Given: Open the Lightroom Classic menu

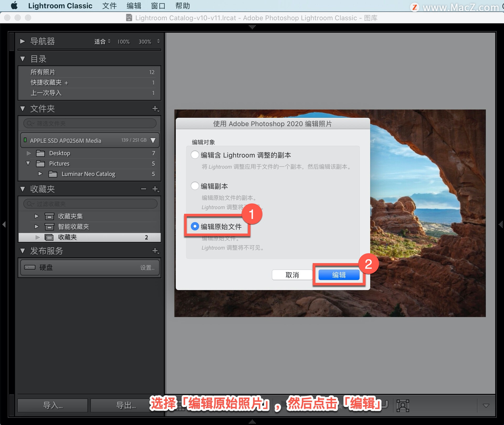Looking at the screenshot, I should pyautogui.click(x=60, y=6).
